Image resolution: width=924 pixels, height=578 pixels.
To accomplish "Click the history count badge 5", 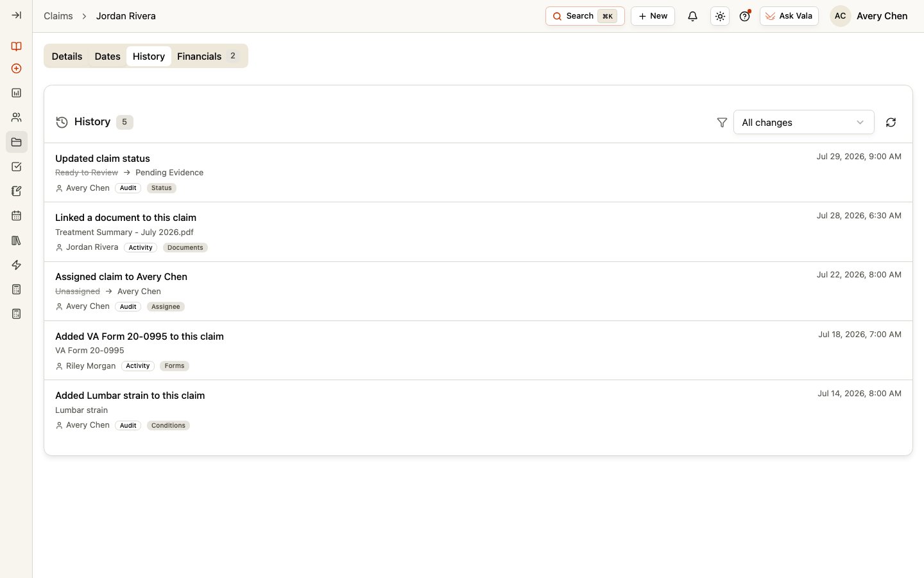I will point(124,122).
